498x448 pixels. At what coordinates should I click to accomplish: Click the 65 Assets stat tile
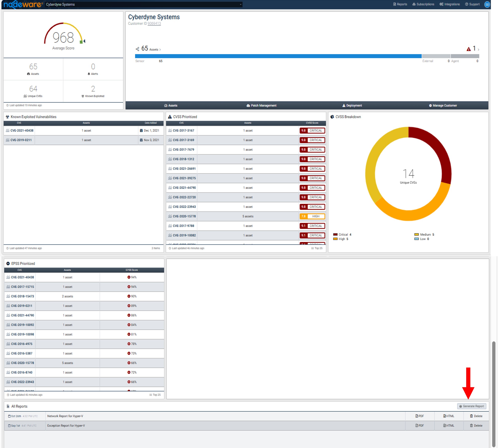(33, 69)
